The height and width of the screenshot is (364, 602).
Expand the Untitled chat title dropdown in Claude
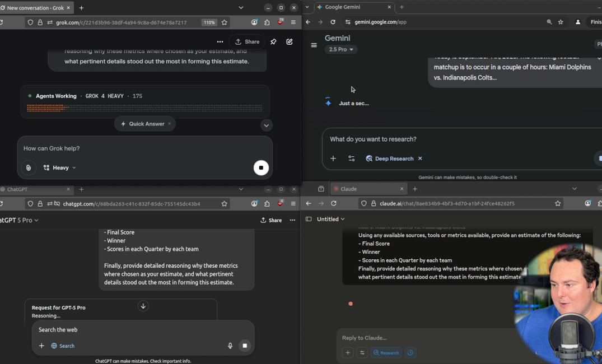[331, 220]
